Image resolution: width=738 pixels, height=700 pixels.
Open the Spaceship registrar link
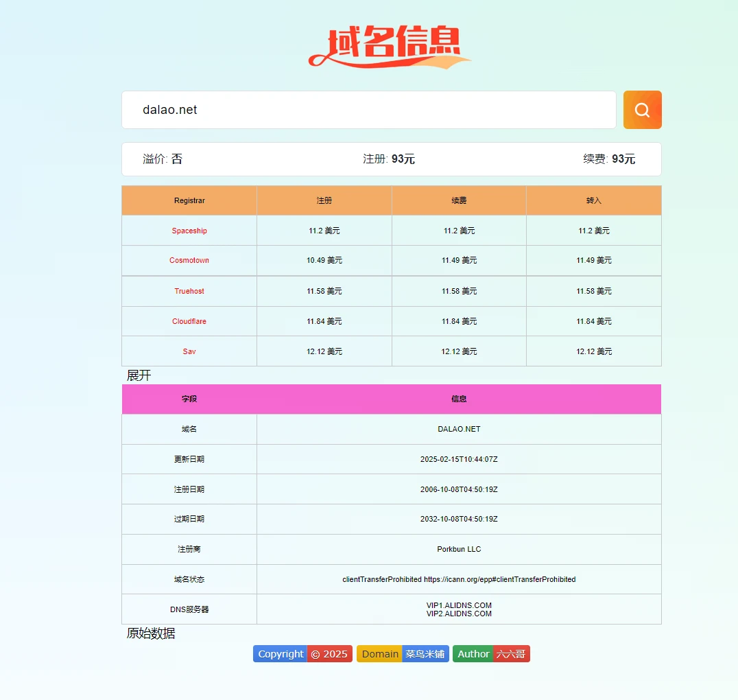[189, 231]
